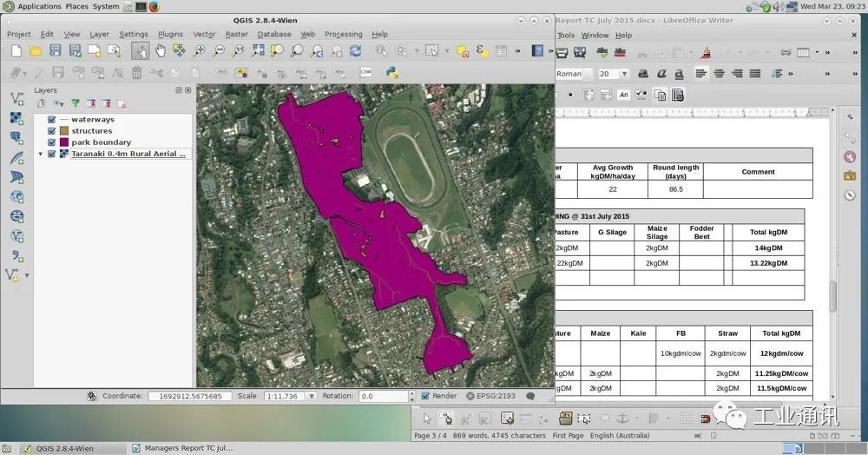
Task: Select the Pan Map hand tool
Action: pos(161,51)
